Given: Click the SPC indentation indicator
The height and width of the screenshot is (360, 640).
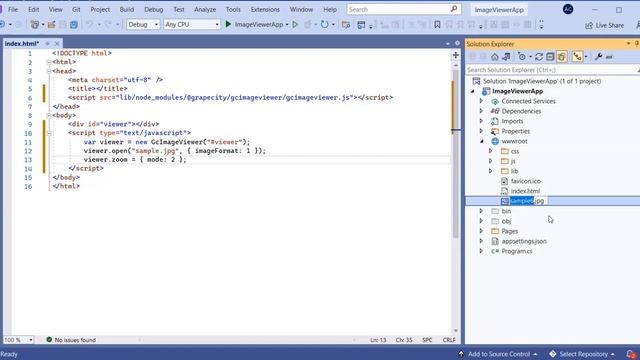Looking at the screenshot, I should point(427,340).
